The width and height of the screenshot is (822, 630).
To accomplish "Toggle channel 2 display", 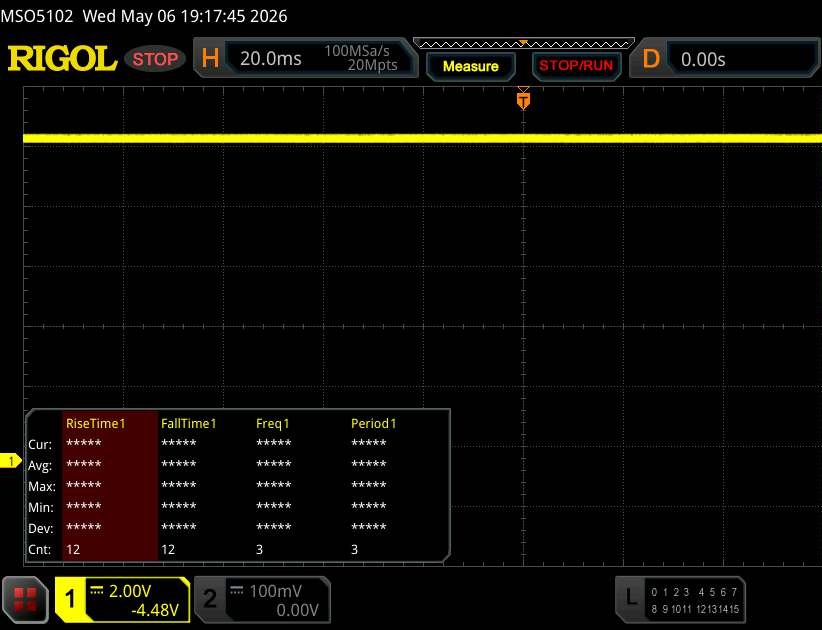I will click(x=210, y=599).
